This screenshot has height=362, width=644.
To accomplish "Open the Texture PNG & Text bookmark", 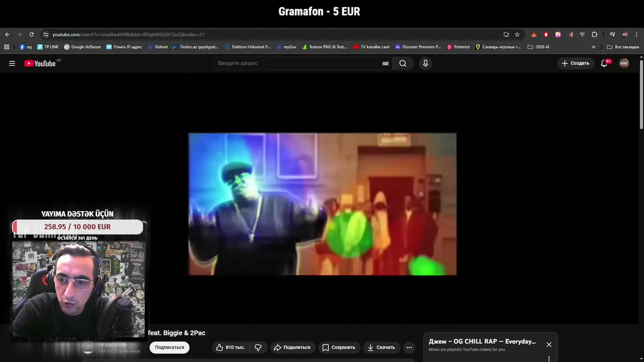I will coord(325,47).
